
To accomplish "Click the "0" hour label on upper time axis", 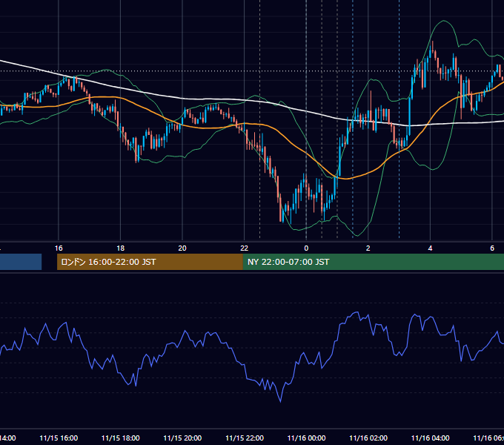I will [x=306, y=248].
